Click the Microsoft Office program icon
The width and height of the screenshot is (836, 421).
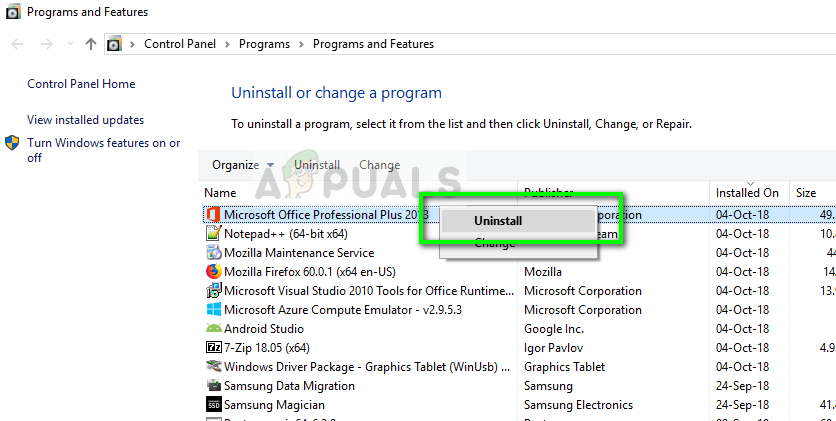(x=213, y=215)
